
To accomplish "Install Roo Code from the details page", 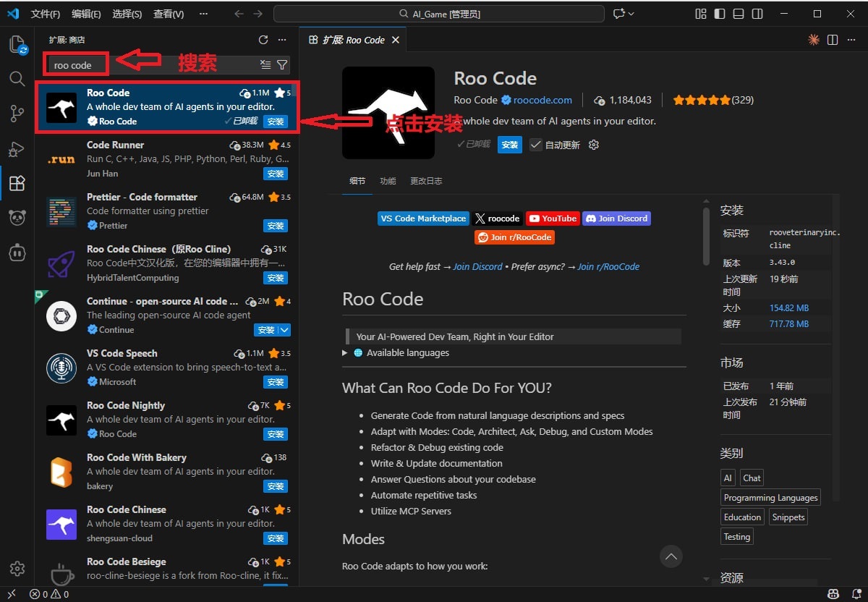I will point(510,145).
